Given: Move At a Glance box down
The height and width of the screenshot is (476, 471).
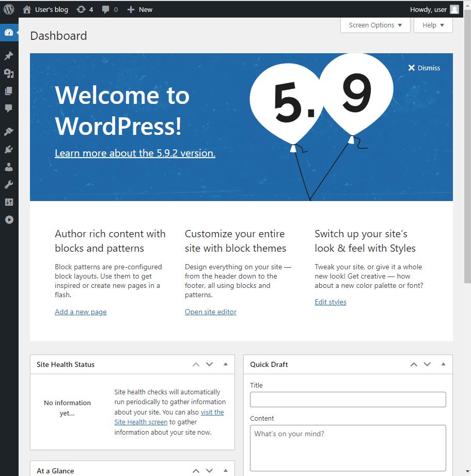Looking at the screenshot, I should coord(209,471).
